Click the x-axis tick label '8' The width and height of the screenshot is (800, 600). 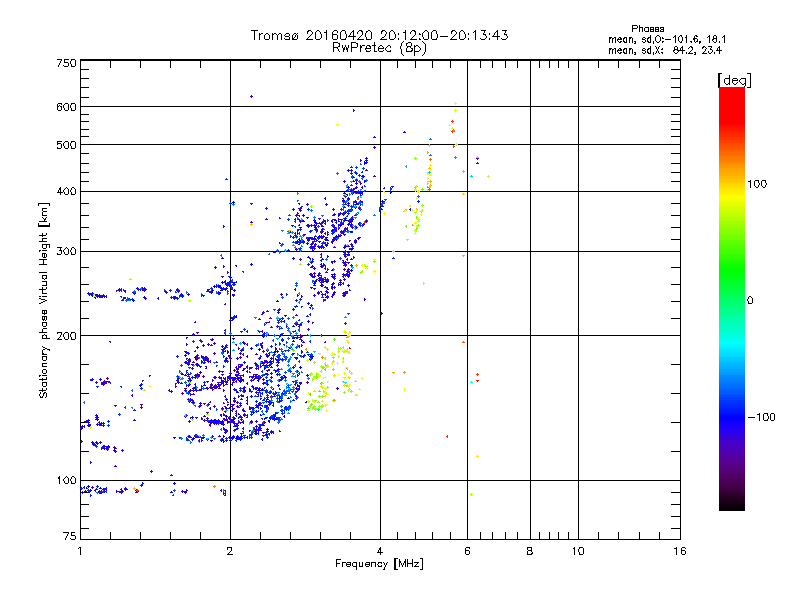(x=530, y=551)
